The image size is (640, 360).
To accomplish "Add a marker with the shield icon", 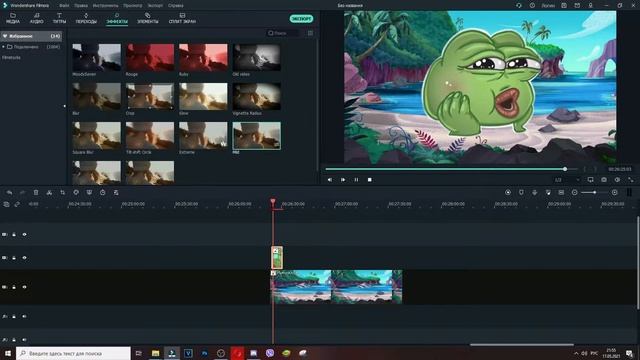I will pyautogui.click(x=521, y=192).
